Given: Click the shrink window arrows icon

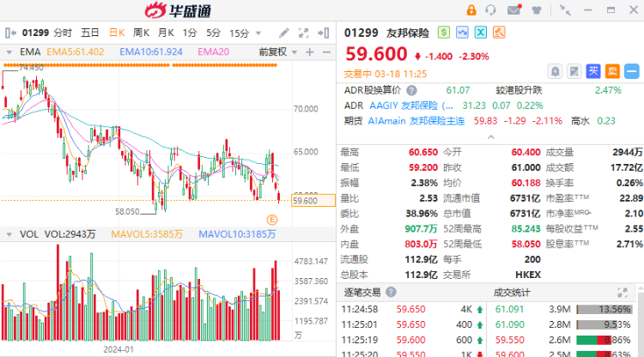Looking at the screenshot, I should pos(565,10).
